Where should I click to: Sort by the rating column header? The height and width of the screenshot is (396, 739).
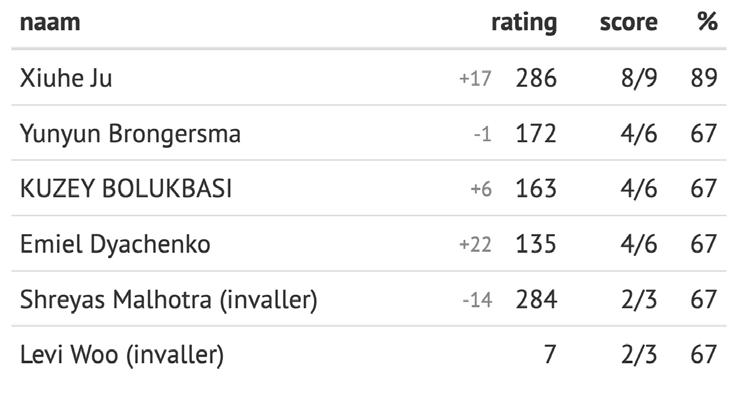tap(524, 23)
